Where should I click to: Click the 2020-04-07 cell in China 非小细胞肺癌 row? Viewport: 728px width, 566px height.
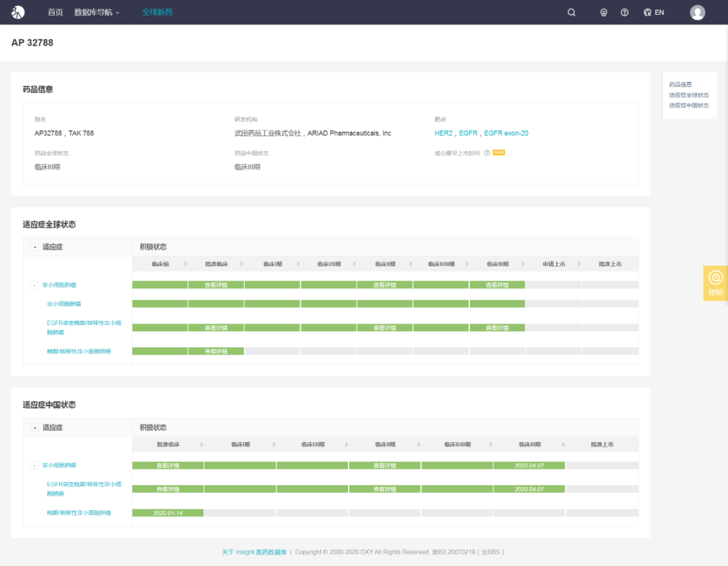529,465
